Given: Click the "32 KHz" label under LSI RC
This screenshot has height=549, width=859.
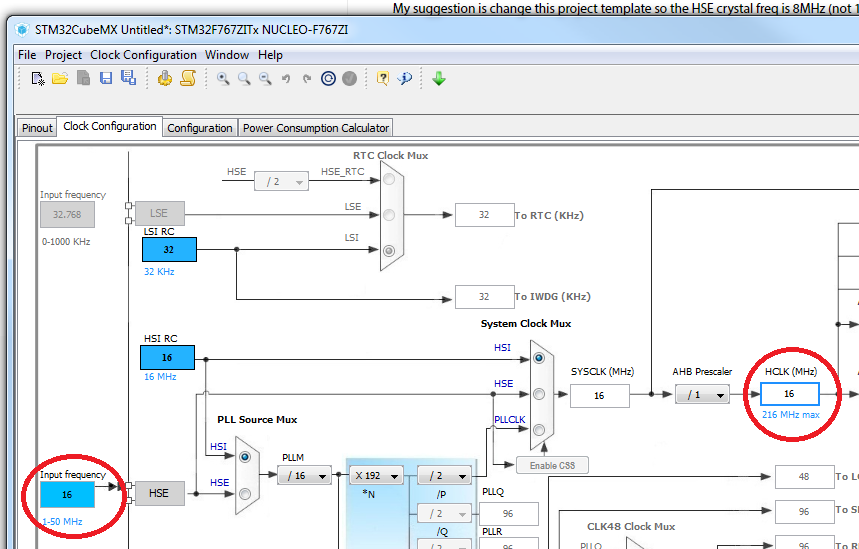Looking at the screenshot, I should coord(159,271).
